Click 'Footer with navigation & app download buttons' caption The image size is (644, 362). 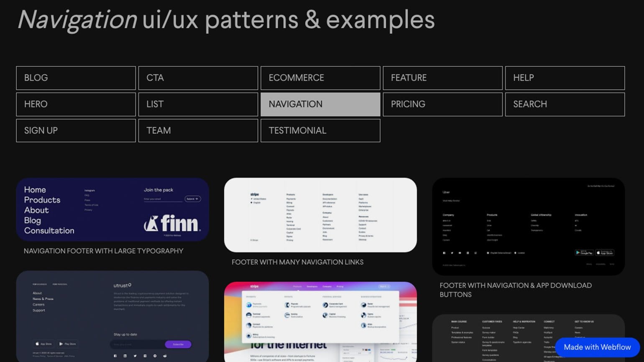coord(516,290)
